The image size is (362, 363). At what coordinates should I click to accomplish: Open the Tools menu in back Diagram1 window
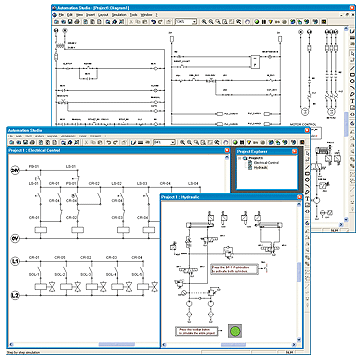click(133, 15)
